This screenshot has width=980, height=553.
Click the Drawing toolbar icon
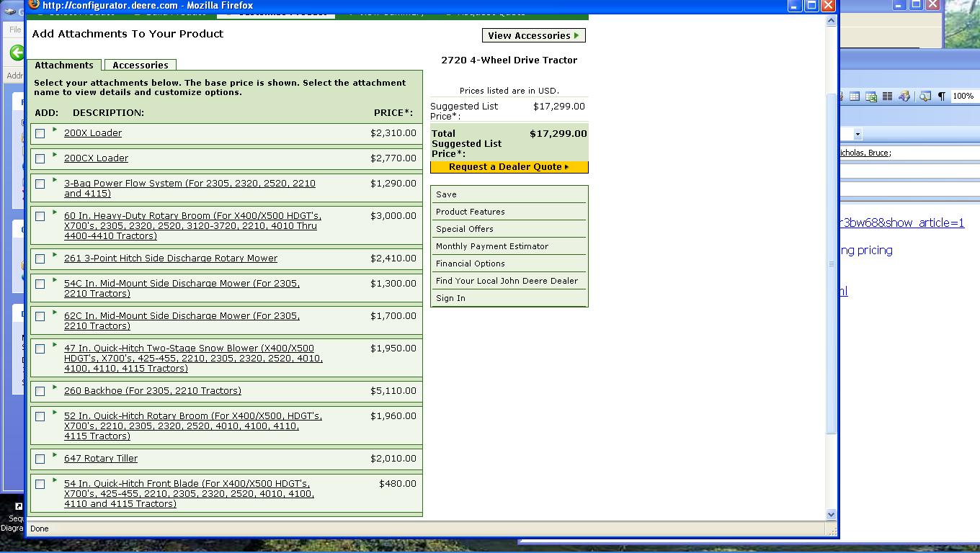point(904,96)
